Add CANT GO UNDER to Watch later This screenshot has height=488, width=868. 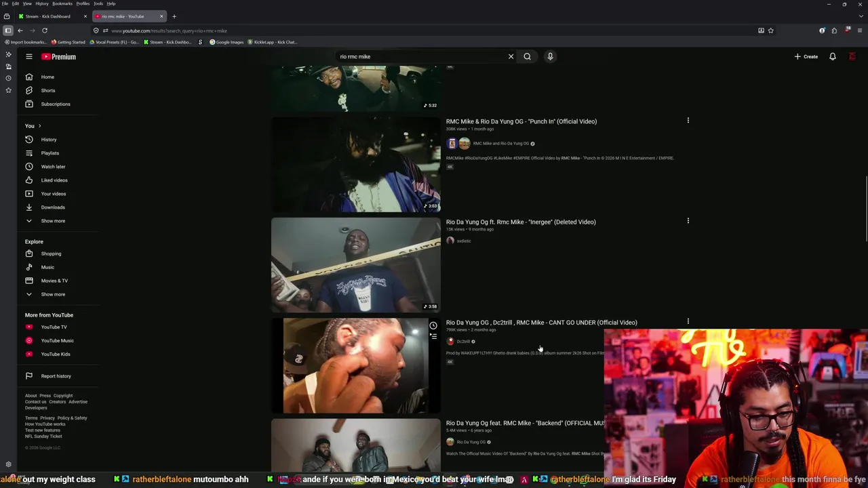click(433, 325)
